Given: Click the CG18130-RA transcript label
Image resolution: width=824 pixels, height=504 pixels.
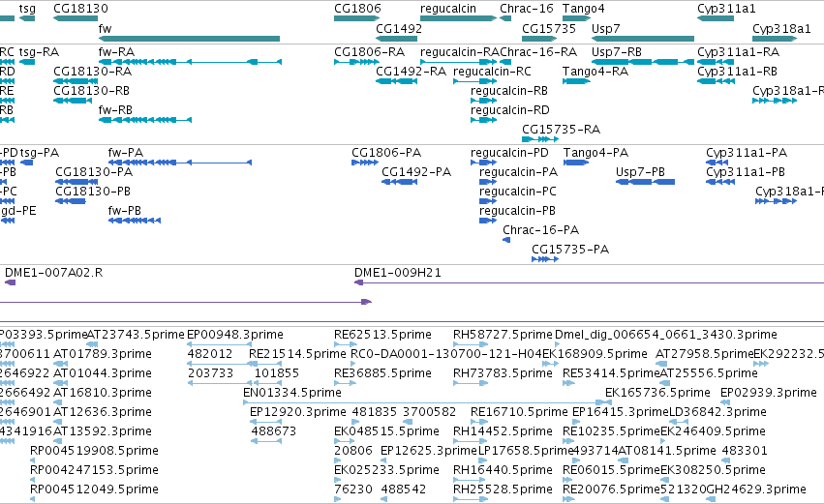Looking at the screenshot, I should pyautogui.click(x=93, y=72).
